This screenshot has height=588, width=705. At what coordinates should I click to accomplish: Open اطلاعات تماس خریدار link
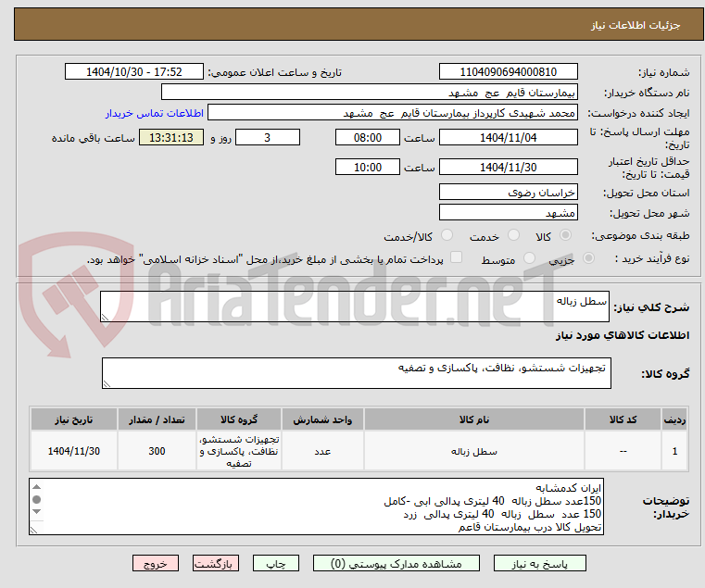tap(154, 113)
